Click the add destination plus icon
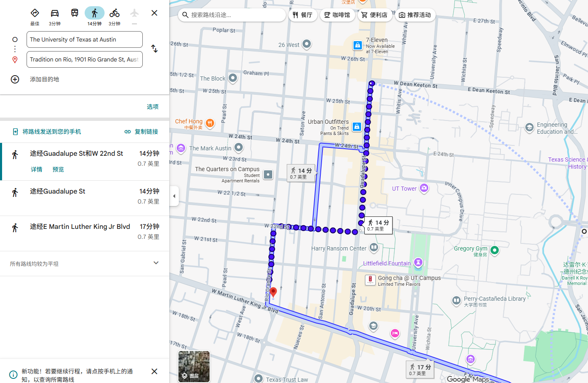588x383 pixels. coord(15,79)
